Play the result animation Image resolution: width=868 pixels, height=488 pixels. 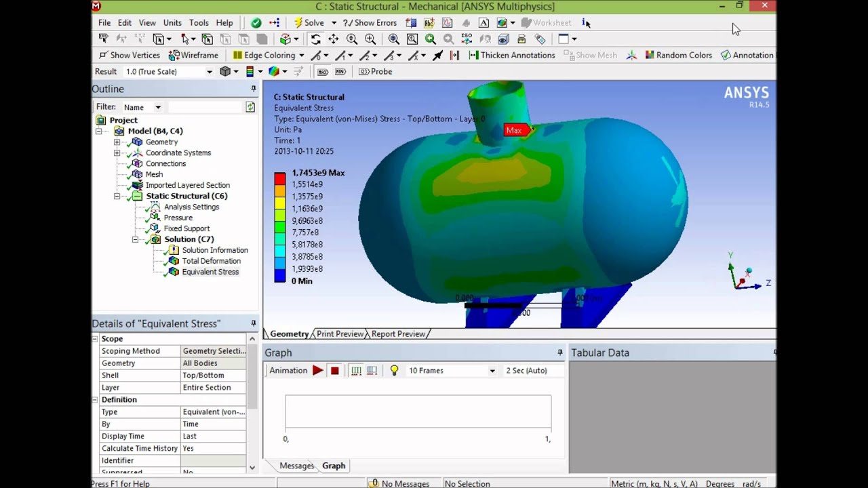click(317, 371)
